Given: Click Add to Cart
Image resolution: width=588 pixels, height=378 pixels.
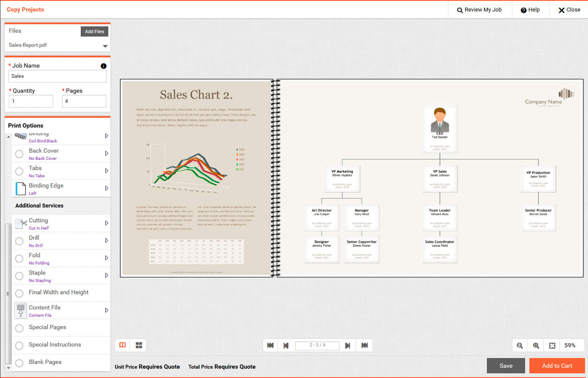Looking at the screenshot, I should coord(557,366).
